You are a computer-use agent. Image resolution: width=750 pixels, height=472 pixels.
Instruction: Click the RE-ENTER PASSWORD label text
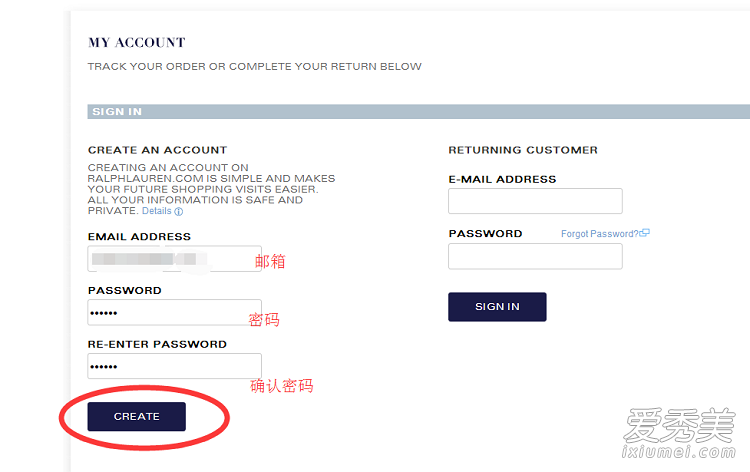[x=157, y=344]
